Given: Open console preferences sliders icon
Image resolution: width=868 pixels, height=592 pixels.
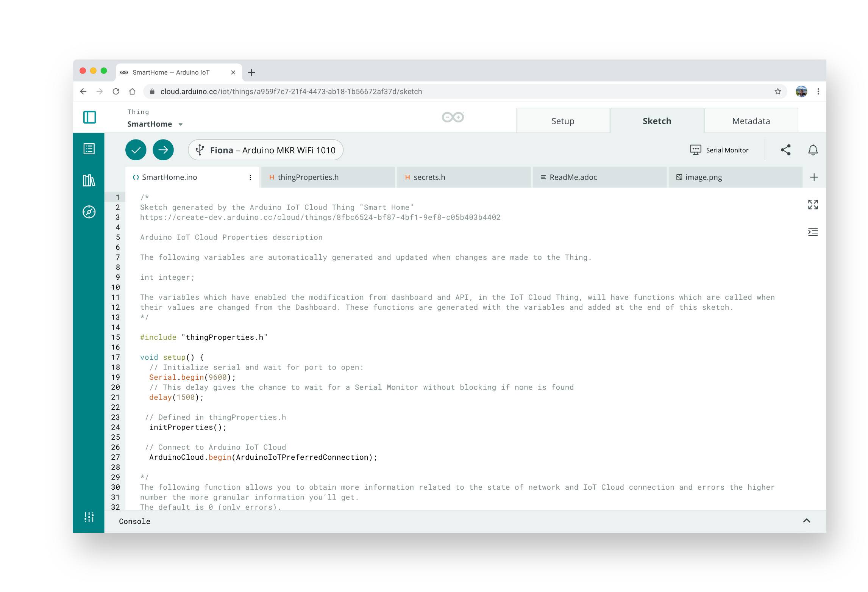Looking at the screenshot, I should click(88, 516).
